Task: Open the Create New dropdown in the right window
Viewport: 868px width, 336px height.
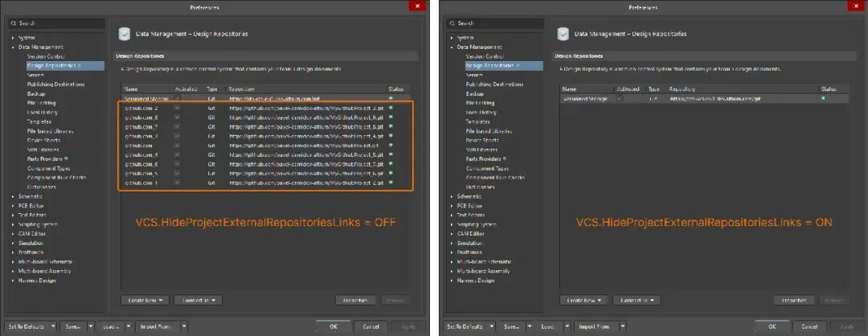Action: pos(583,300)
